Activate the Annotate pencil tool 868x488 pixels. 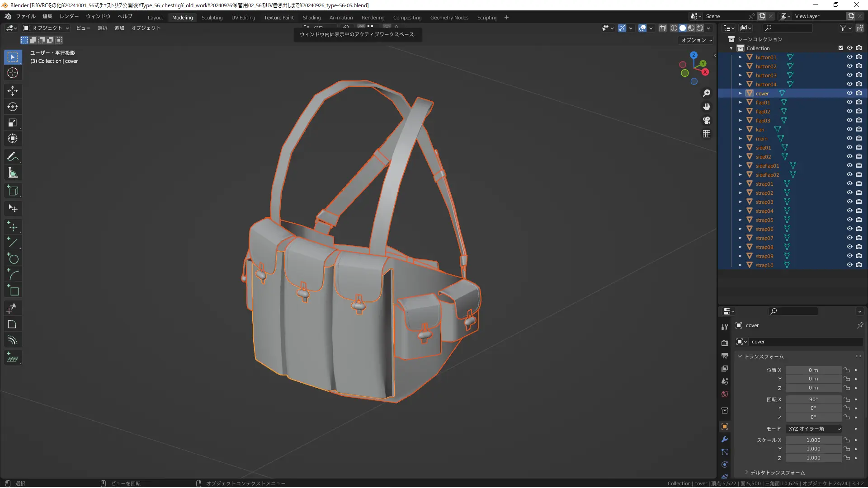(13, 157)
